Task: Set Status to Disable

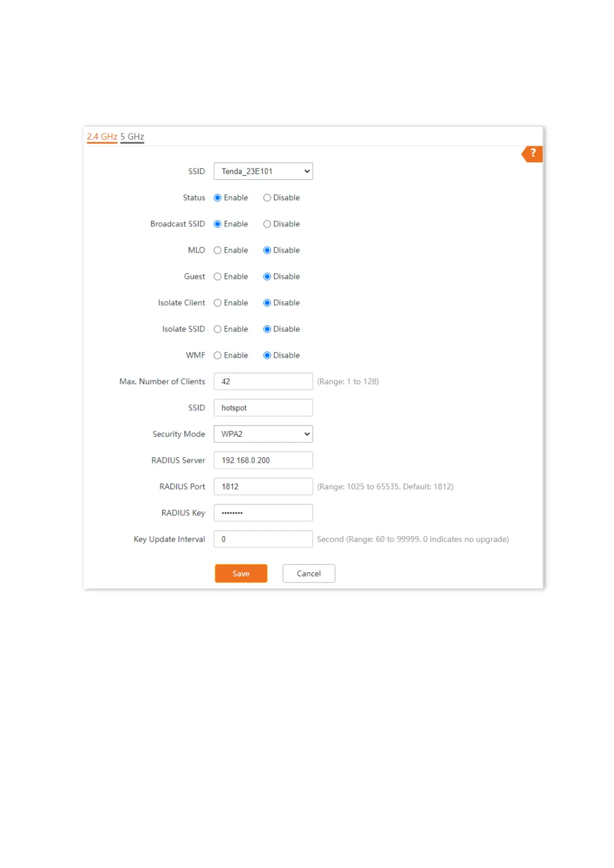Action: pyautogui.click(x=267, y=198)
